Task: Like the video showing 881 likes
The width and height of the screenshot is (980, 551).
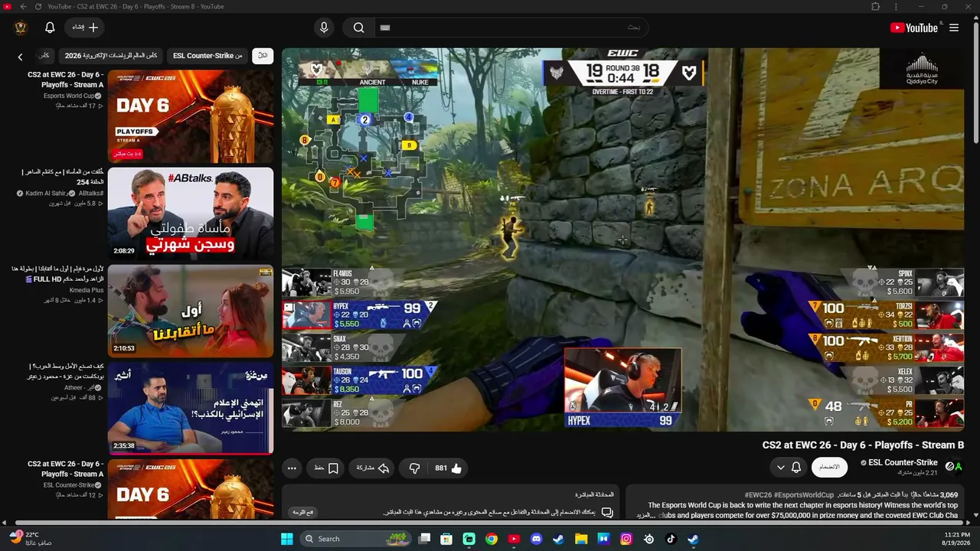Action: [x=448, y=468]
